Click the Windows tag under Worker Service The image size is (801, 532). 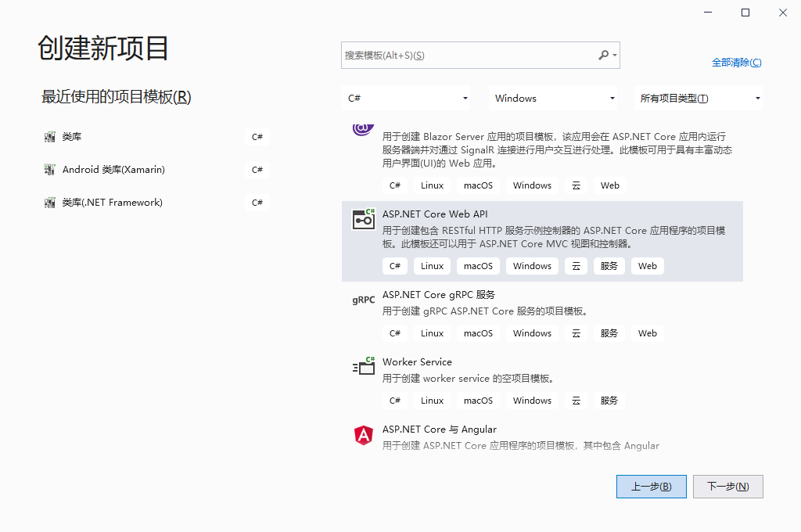click(532, 401)
